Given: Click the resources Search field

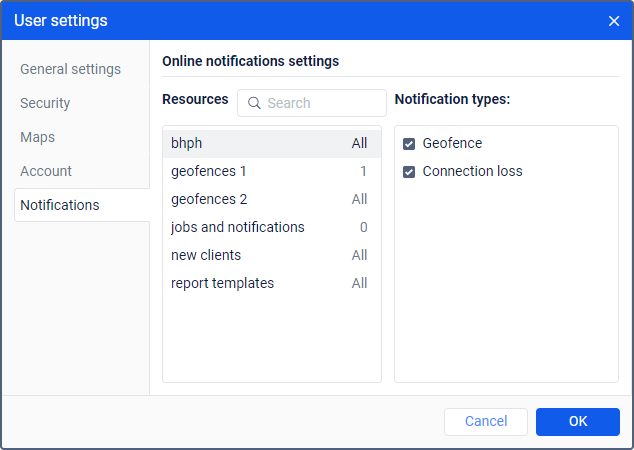Looking at the screenshot, I should click(x=322, y=103).
